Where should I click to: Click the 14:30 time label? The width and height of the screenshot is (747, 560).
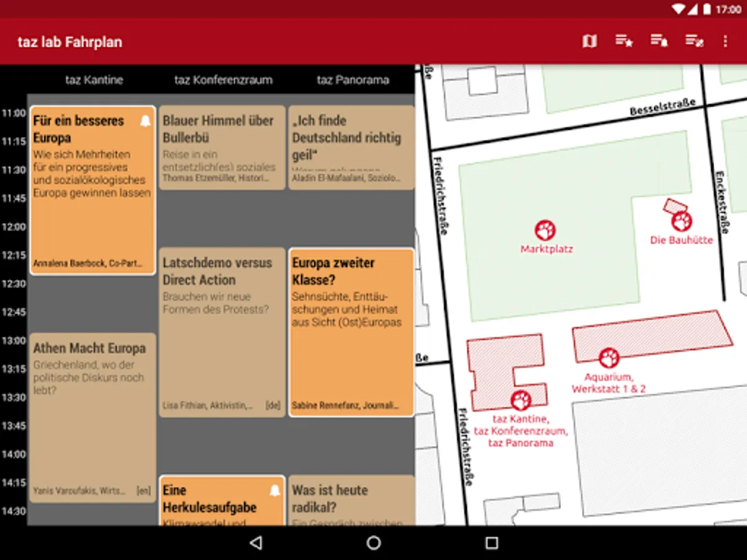[13, 511]
